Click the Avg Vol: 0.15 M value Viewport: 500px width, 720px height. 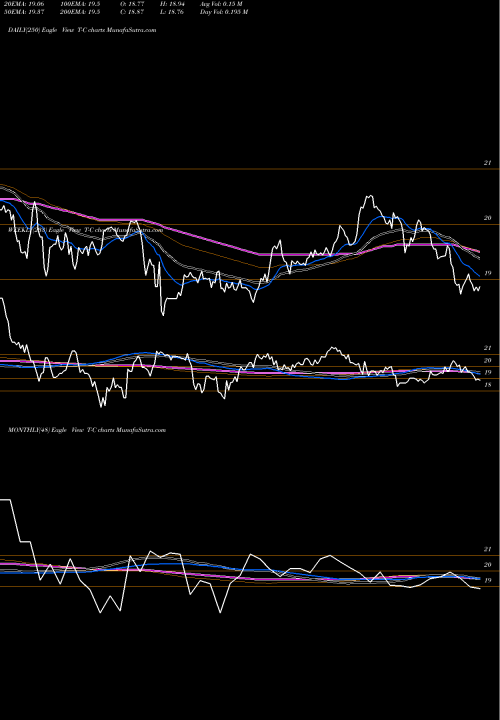point(221,4)
